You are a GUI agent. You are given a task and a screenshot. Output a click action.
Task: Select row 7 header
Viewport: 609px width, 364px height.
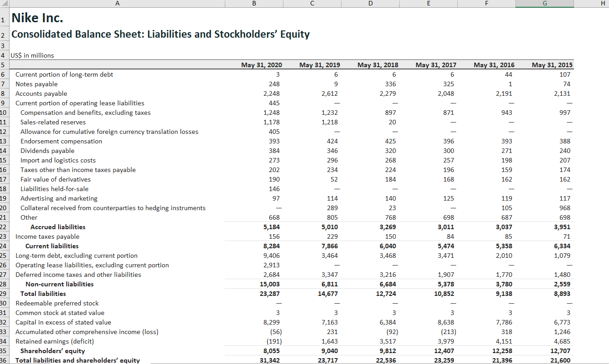[x=4, y=84]
